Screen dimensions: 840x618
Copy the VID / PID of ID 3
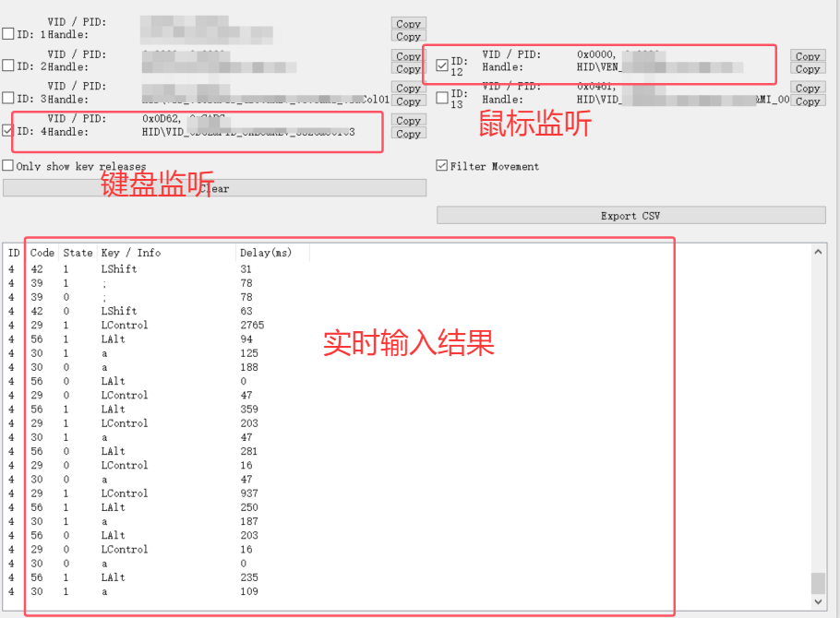(409, 88)
